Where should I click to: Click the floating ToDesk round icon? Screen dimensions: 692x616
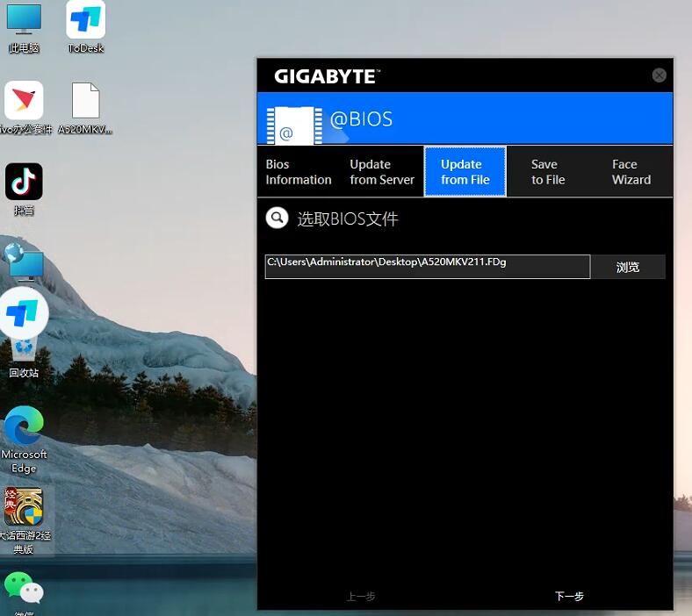coord(24,312)
